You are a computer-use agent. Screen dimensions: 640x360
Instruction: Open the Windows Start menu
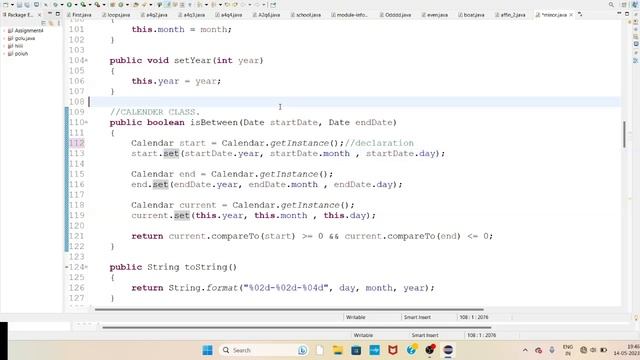coord(207,350)
